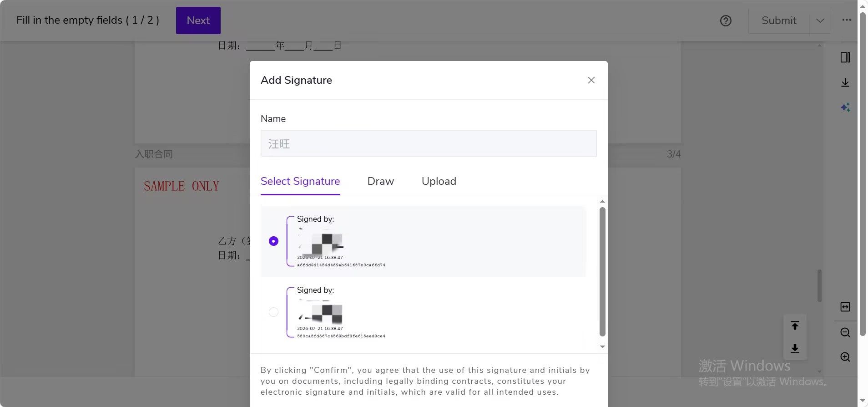
Task: Switch to the Upload tab
Action: 439,181
